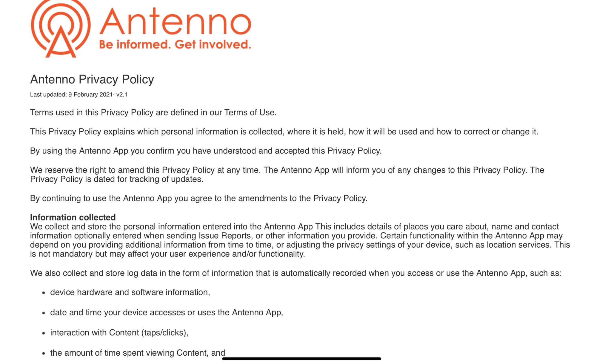Click the 'Last updated: 9 February 2021' line
The image size is (597, 364).
(x=71, y=95)
